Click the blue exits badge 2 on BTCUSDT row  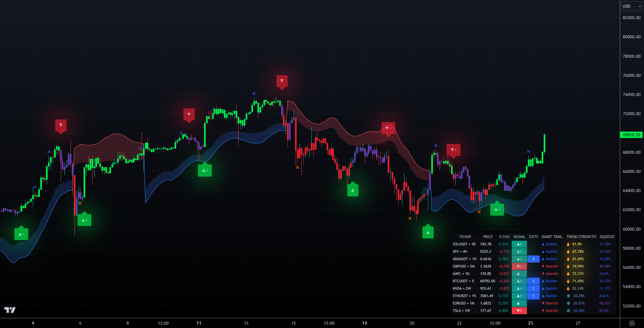tap(533, 281)
